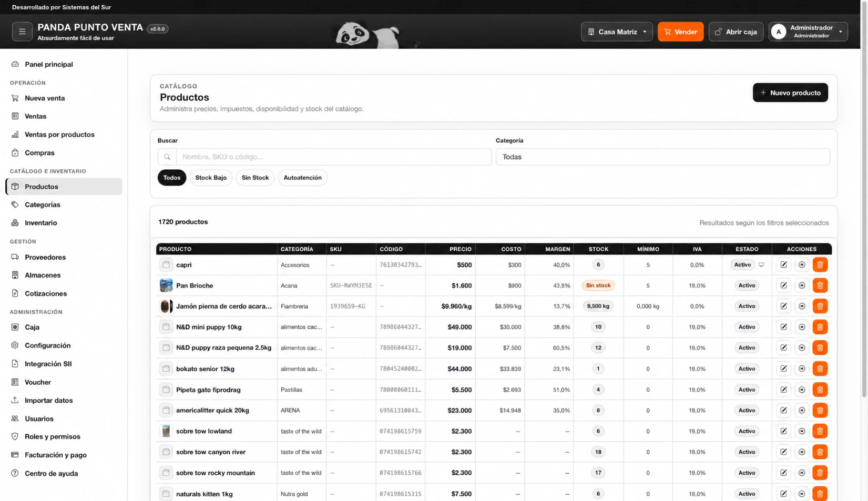868x501 pixels.
Task: Click the trash icon for bokato senior 12kg
Action: click(x=820, y=369)
